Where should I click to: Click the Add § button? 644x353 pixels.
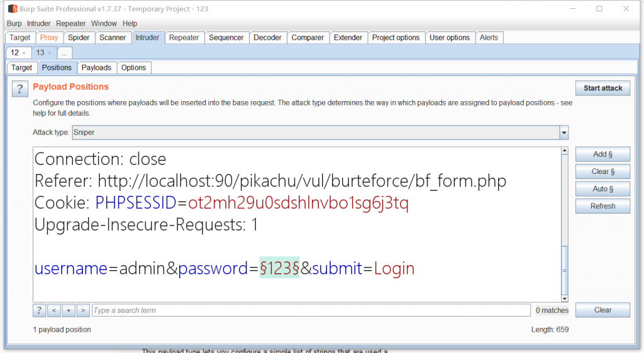[602, 155]
